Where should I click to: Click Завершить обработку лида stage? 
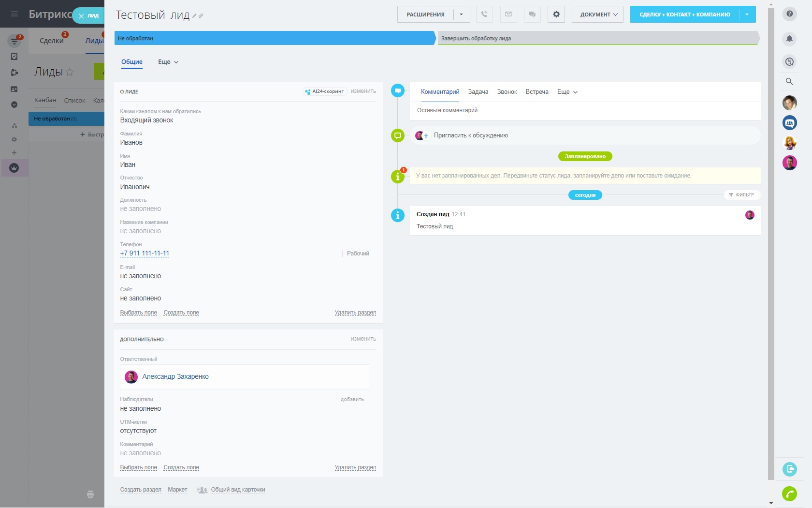tap(598, 38)
